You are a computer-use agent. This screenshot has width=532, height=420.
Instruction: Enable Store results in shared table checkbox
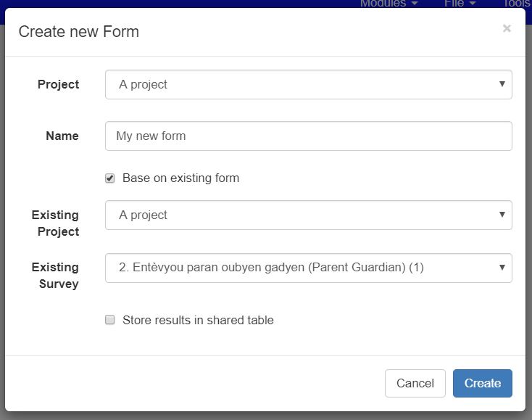point(110,320)
